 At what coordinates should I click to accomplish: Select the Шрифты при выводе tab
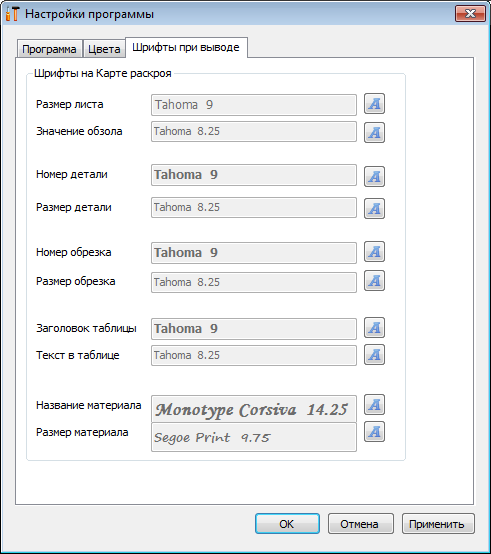coord(186,47)
